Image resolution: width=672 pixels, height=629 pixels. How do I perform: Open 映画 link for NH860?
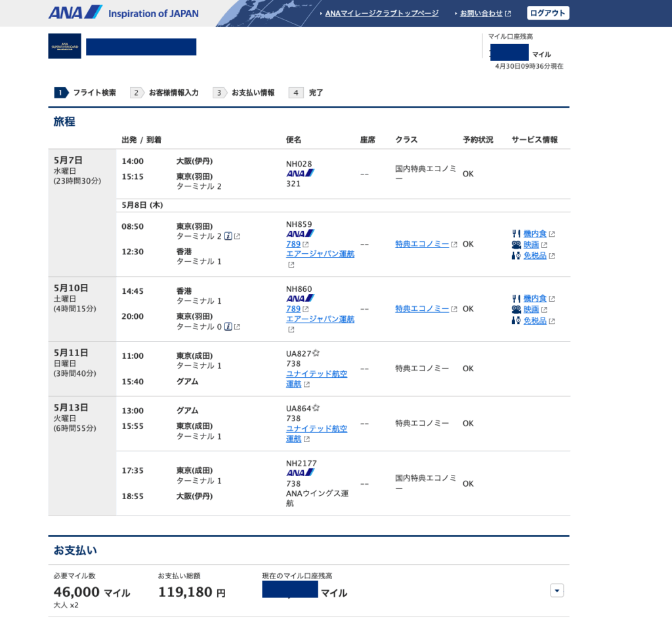click(531, 310)
